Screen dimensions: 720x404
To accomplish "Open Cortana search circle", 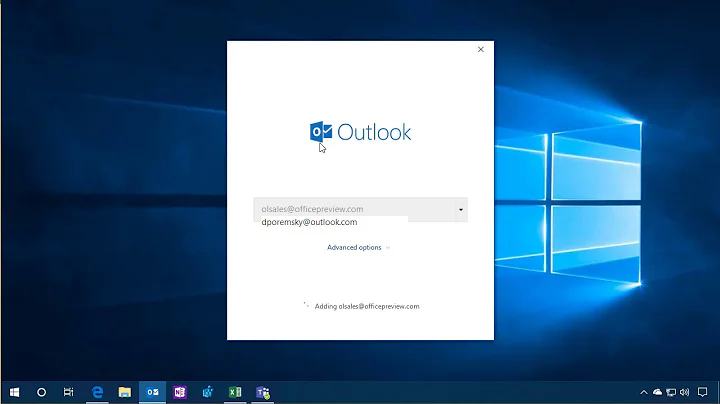I will tap(41, 392).
